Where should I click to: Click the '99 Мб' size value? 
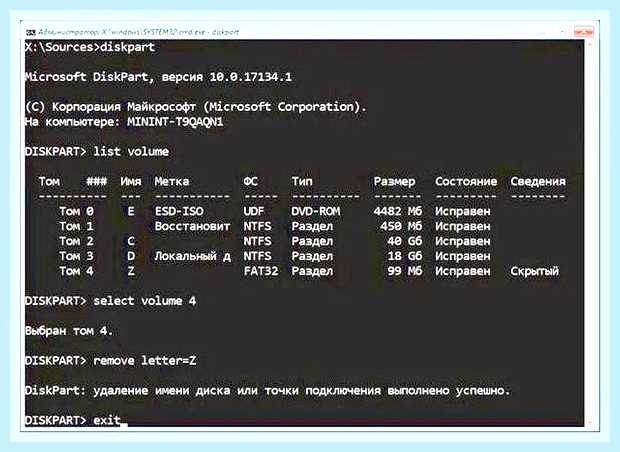pyautogui.click(x=405, y=271)
